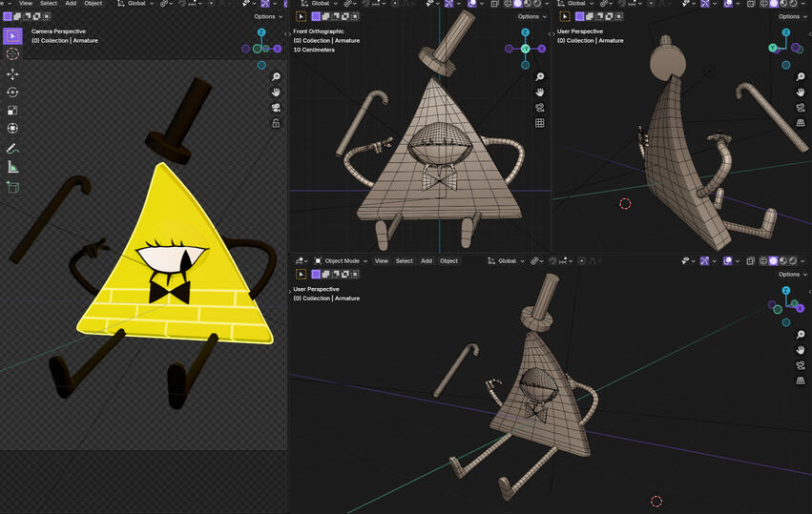Click View in bottom viewport header
812x514 pixels.
point(381,260)
